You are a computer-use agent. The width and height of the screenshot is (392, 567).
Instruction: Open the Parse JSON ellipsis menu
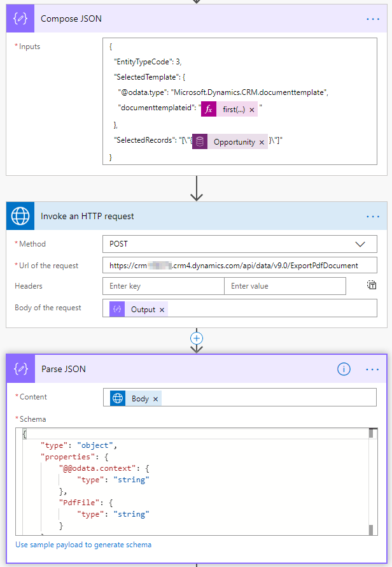tap(372, 370)
